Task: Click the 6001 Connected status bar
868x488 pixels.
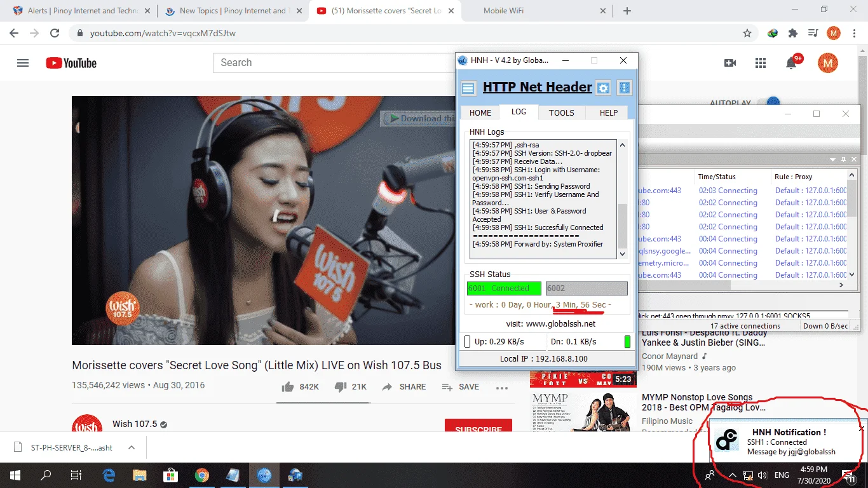Action: (504, 288)
